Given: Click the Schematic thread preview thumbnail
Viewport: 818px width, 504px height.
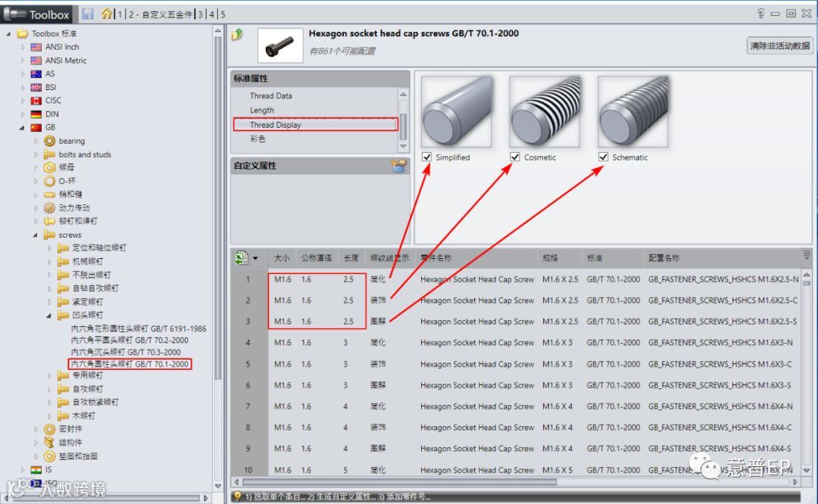Looking at the screenshot, I should pyautogui.click(x=632, y=111).
